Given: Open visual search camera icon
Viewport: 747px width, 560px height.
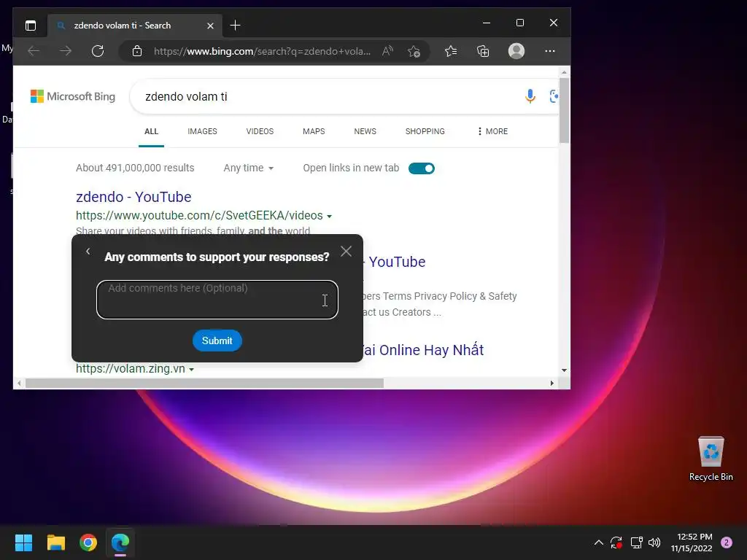Looking at the screenshot, I should click(554, 96).
